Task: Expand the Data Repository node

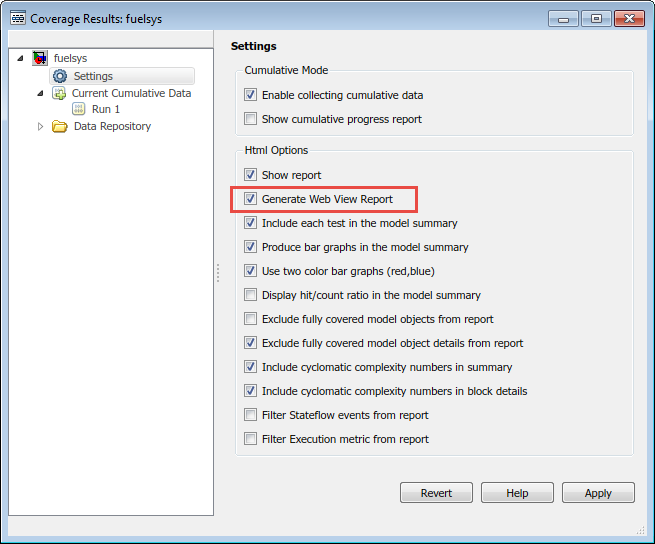Action: click(41, 126)
